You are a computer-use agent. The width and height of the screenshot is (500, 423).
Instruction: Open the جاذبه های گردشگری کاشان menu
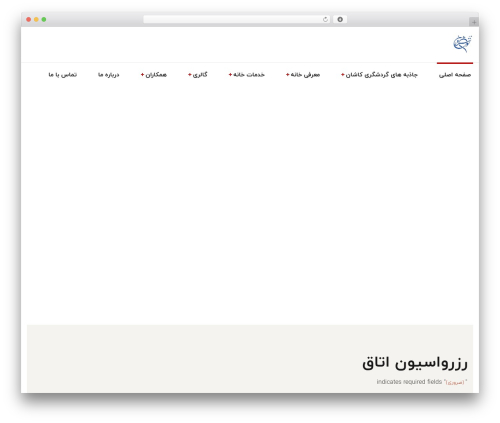[381, 75]
